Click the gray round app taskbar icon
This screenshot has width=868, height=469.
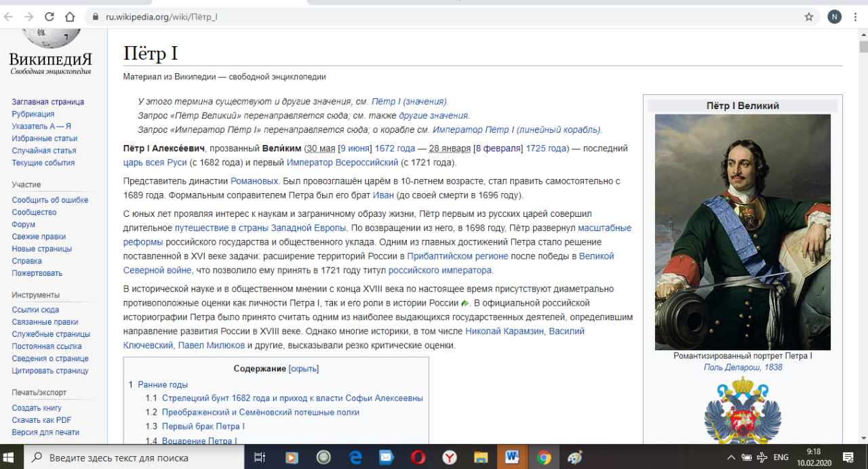[323, 457]
